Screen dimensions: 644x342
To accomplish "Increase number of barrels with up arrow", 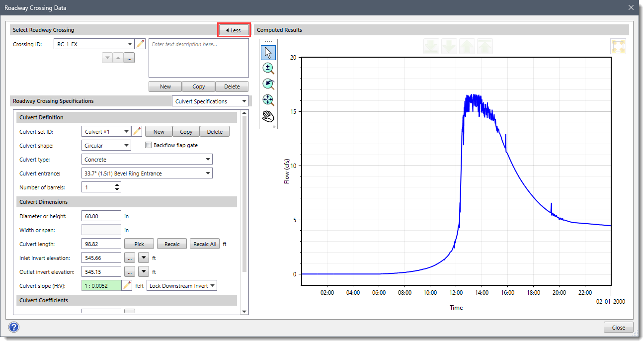I will tap(117, 185).
